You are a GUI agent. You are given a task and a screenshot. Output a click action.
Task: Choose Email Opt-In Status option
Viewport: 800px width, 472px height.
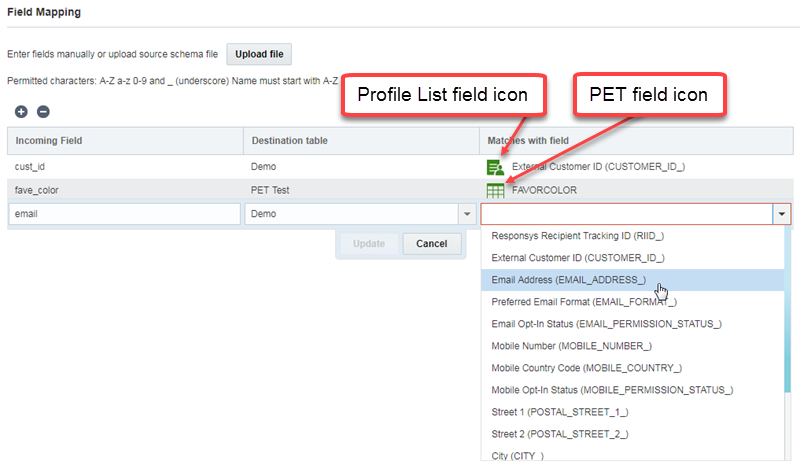(606, 324)
